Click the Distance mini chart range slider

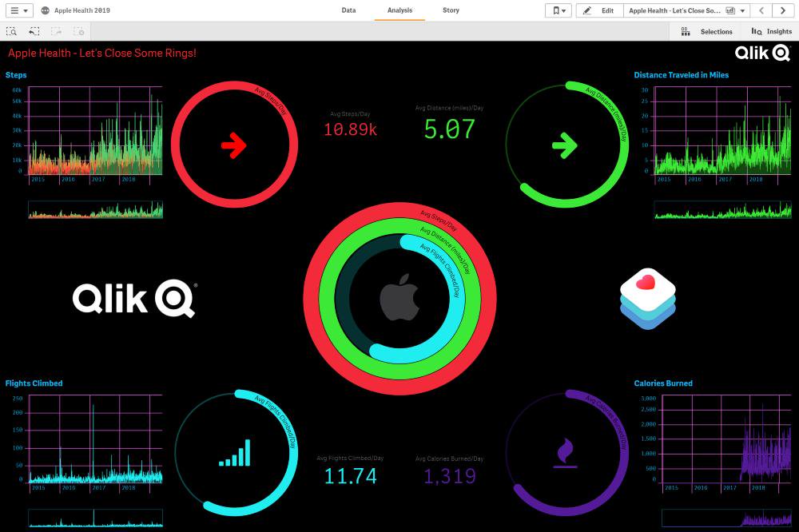tap(722, 209)
